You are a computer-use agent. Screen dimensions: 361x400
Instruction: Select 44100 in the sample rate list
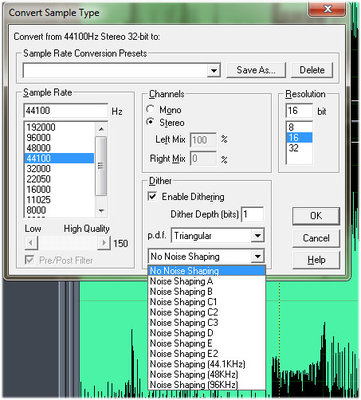tap(60, 158)
